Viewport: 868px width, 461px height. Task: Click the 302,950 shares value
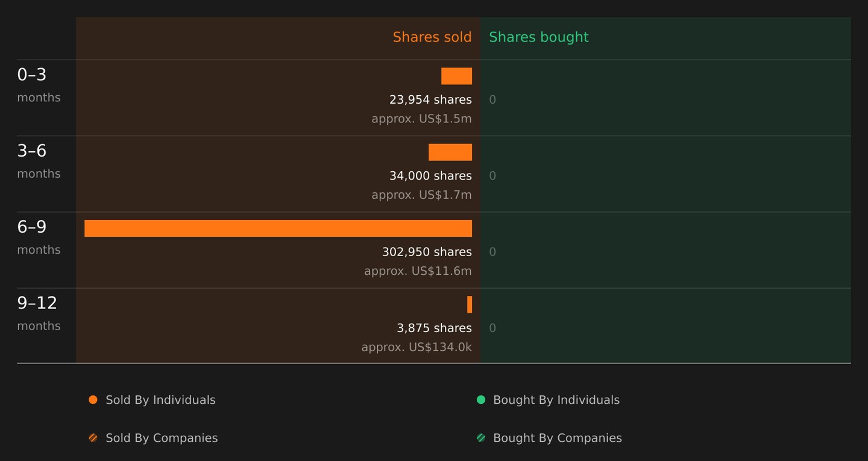(427, 252)
